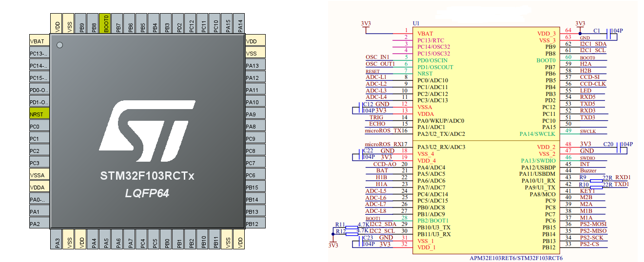Click the Buzzer net label in the schematic

(x=588, y=170)
